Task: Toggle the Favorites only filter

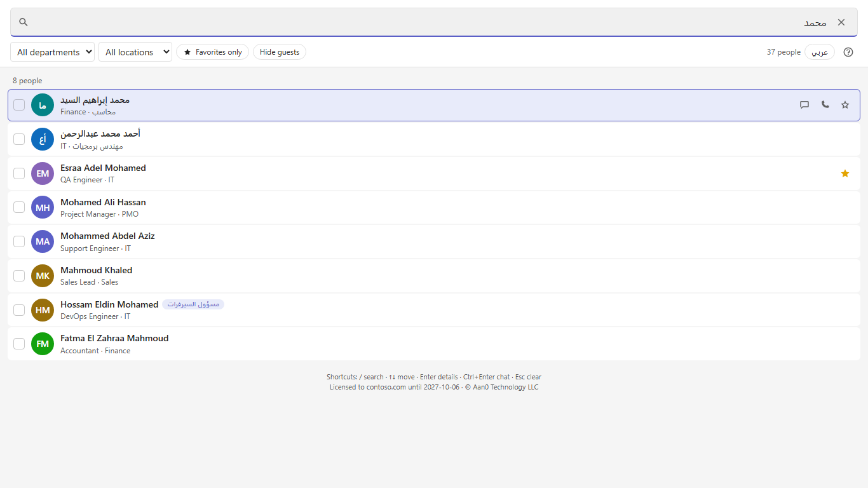Action: pos(212,52)
